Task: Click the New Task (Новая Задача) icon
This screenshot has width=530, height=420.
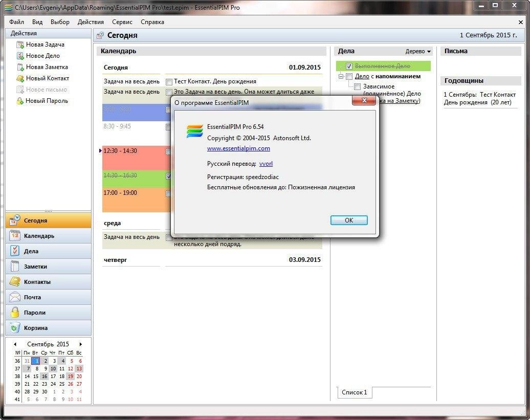Action: click(20, 45)
